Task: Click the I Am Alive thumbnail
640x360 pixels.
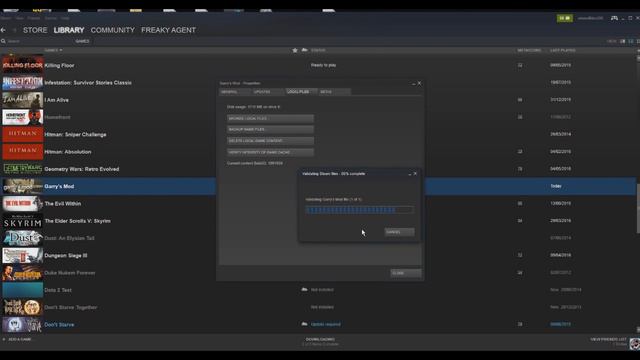Action: point(22,100)
